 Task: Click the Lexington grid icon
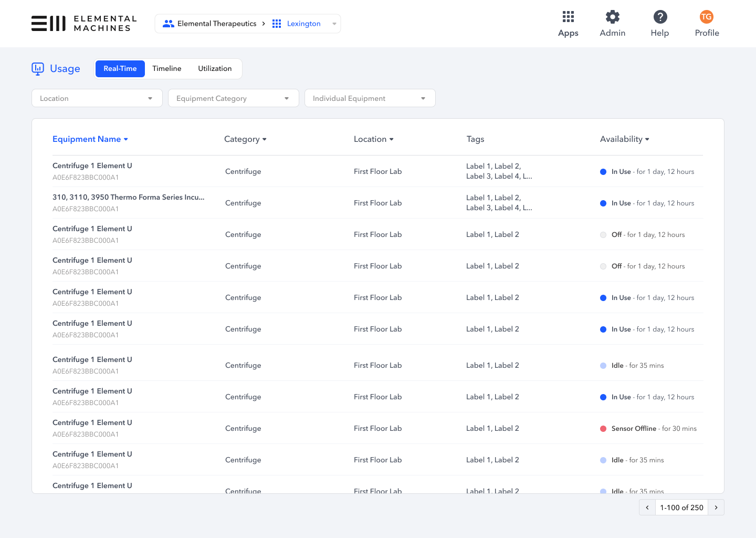coord(277,24)
